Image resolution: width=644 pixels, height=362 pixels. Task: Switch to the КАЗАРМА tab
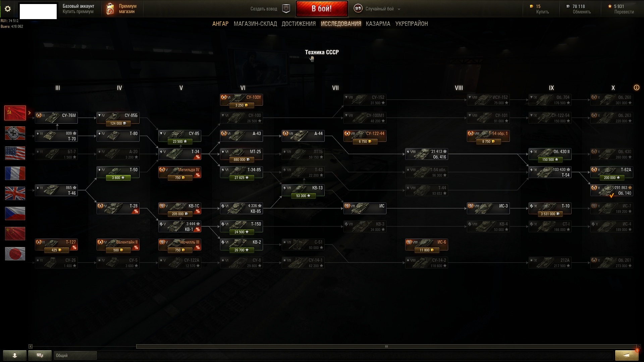point(378,24)
